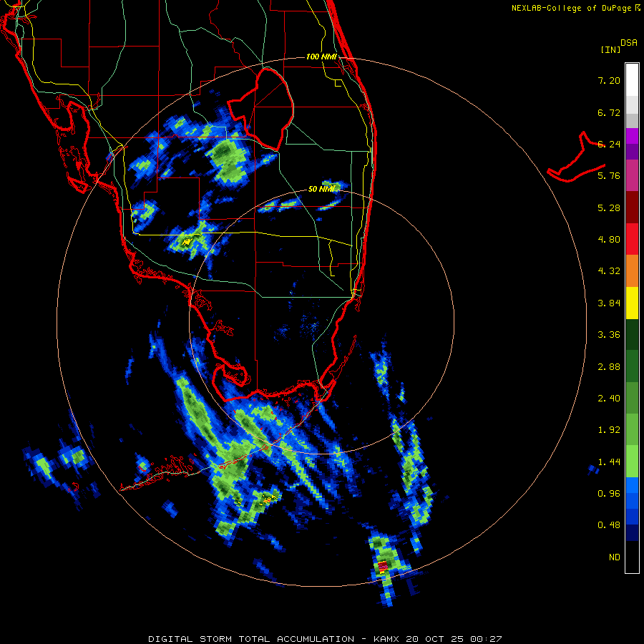Select the 4.80 legend value
Image resolution: width=644 pixels, height=644 pixels.
click(x=609, y=240)
